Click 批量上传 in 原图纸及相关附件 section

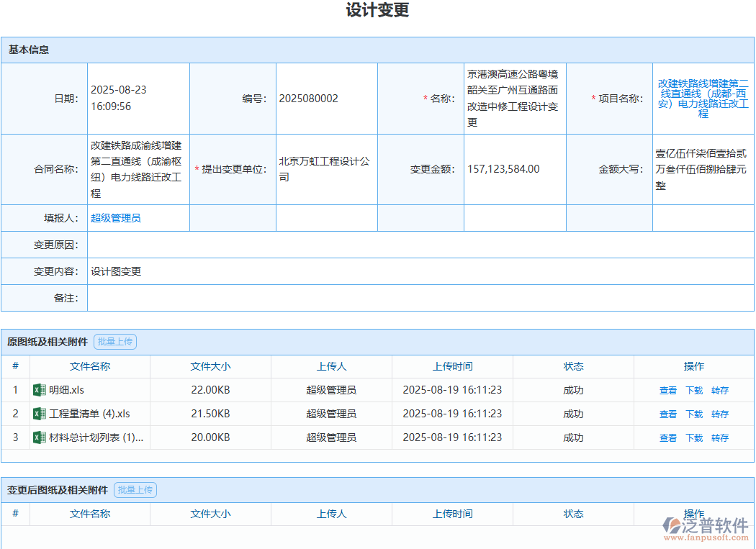pyautogui.click(x=115, y=342)
